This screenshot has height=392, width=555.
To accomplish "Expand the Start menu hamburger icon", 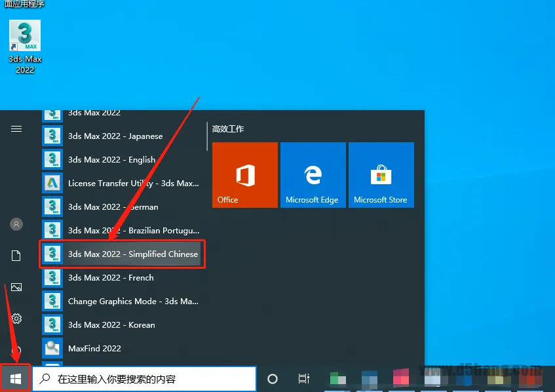I will [16, 129].
